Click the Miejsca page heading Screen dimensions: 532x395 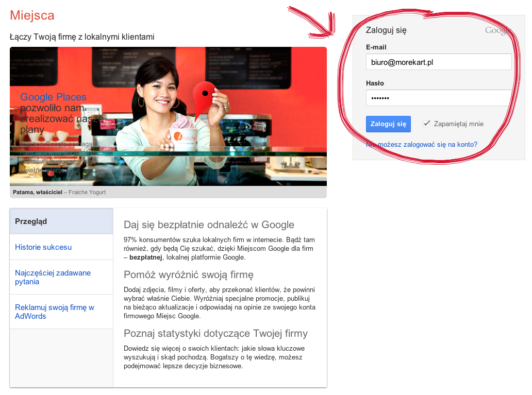coord(32,15)
